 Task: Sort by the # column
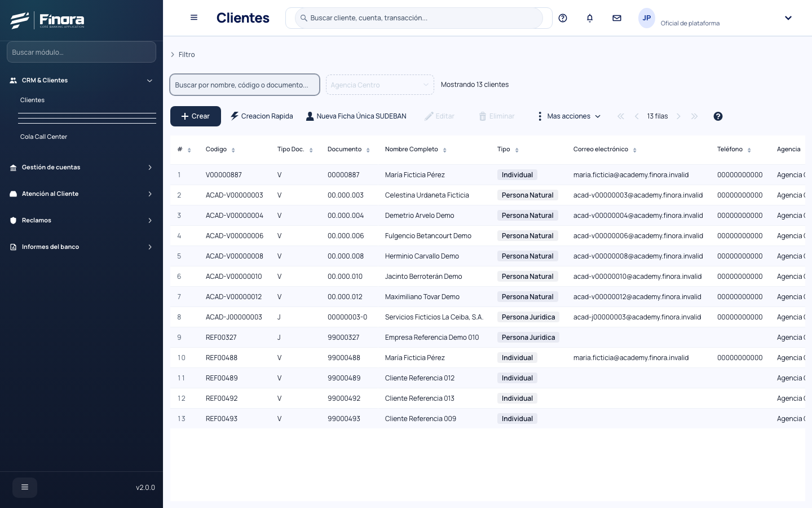point(189,150)
